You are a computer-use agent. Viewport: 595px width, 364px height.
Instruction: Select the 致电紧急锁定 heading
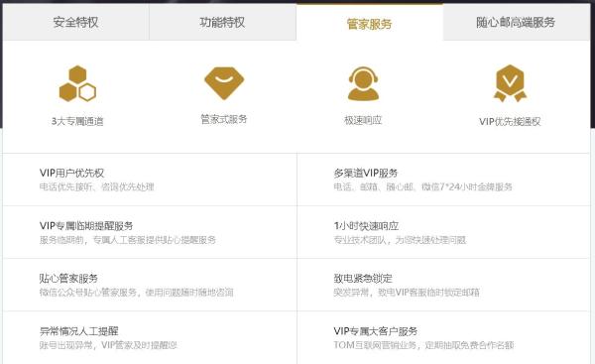363,279
